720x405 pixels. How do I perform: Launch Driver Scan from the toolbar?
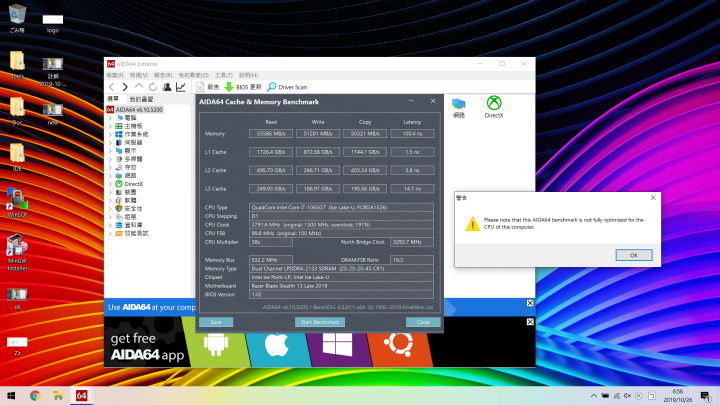(287, 87)
